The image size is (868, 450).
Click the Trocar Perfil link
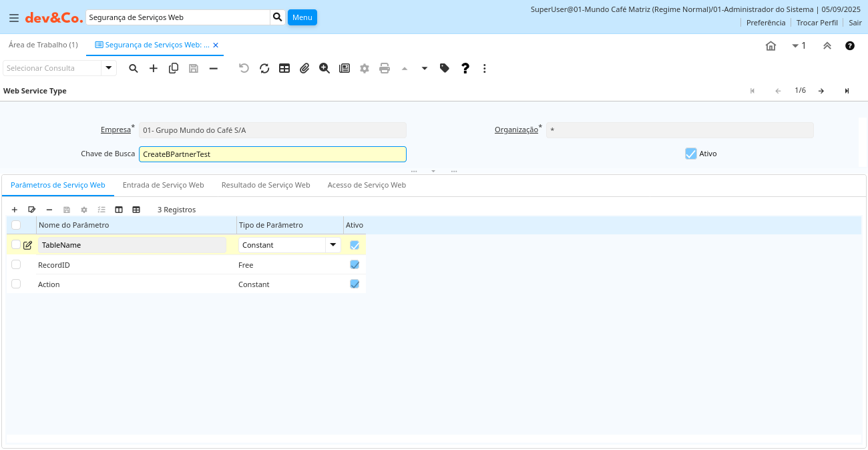817,23
